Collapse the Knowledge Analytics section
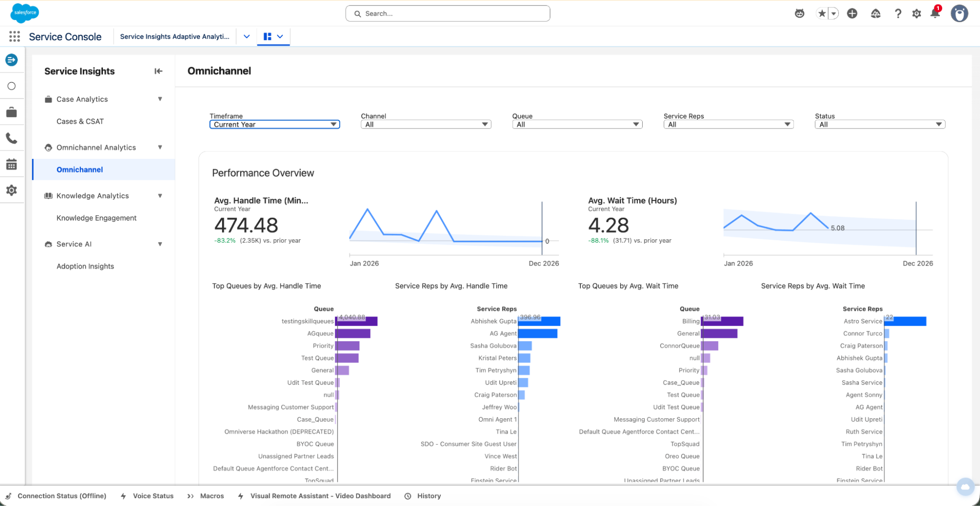Viewport: 980px width, 506px height. click(160, 196)
